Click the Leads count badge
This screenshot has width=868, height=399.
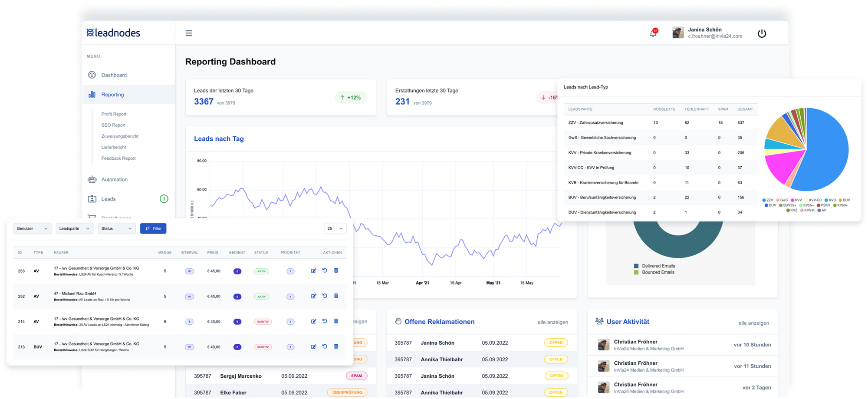coord(164,199)
